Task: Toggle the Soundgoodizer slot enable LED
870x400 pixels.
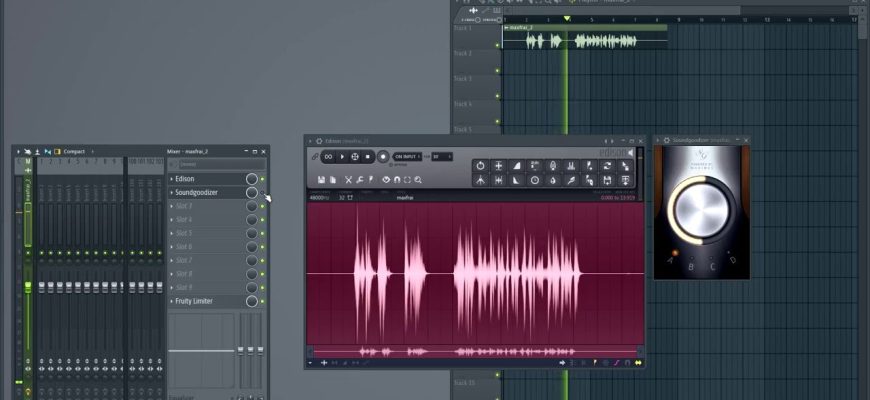Action: point(263,193)
